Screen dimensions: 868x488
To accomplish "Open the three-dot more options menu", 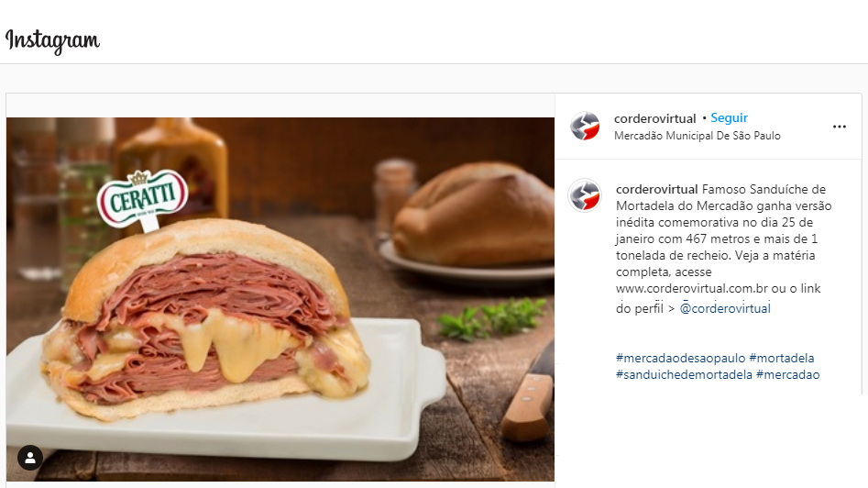I will pos(840,127).
